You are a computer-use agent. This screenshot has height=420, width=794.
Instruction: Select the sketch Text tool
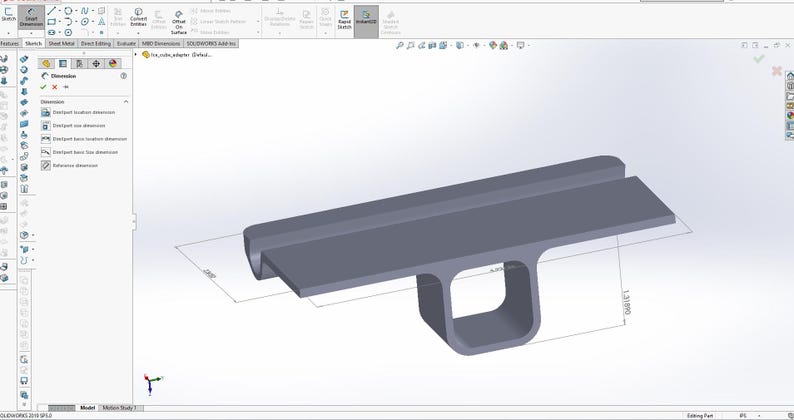(x=101, y=22)
